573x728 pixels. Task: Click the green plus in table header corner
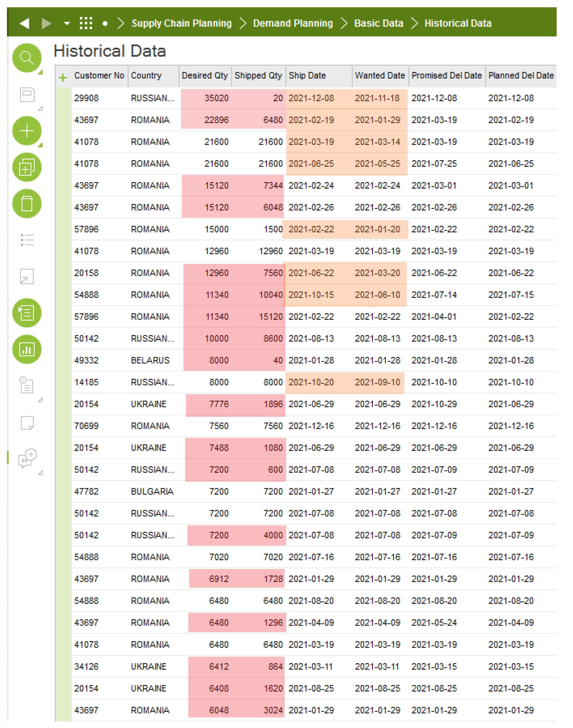click(x=63, y=78)
